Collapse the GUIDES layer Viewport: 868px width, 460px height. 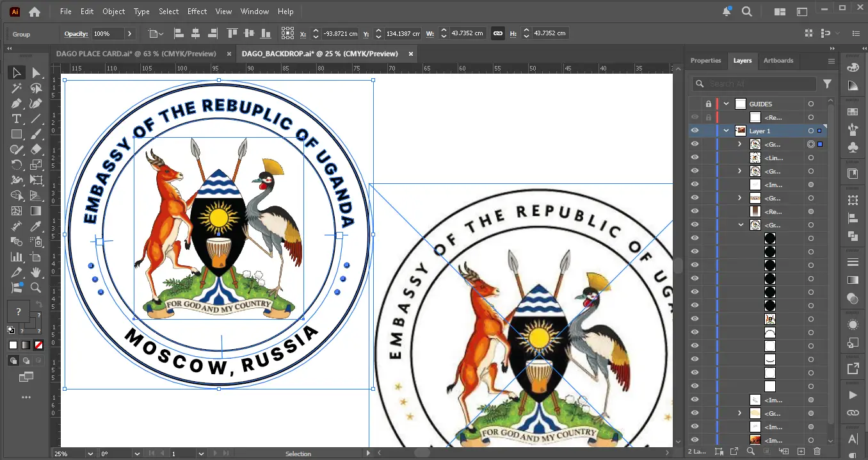727,104
